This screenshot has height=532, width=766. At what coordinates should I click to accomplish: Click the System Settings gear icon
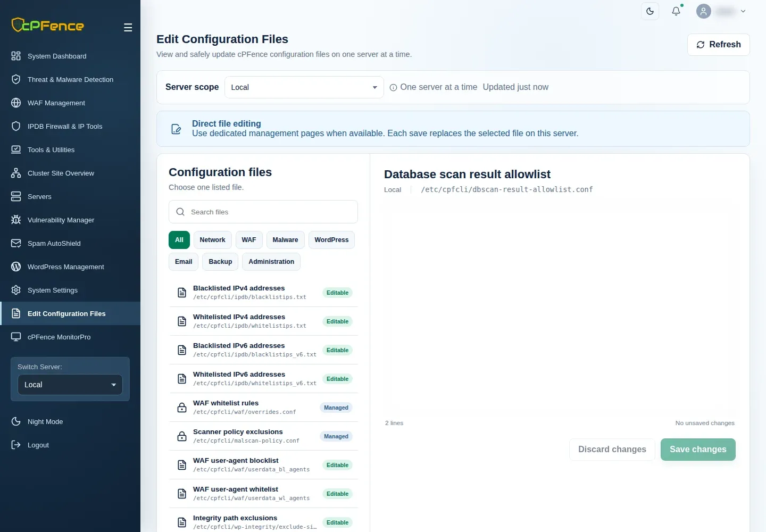pyautogui.click(x=16, y=290)
